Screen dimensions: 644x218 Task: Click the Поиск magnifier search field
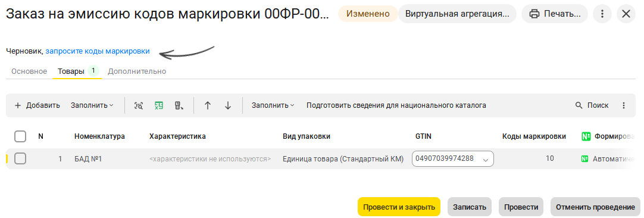[592, 105]
